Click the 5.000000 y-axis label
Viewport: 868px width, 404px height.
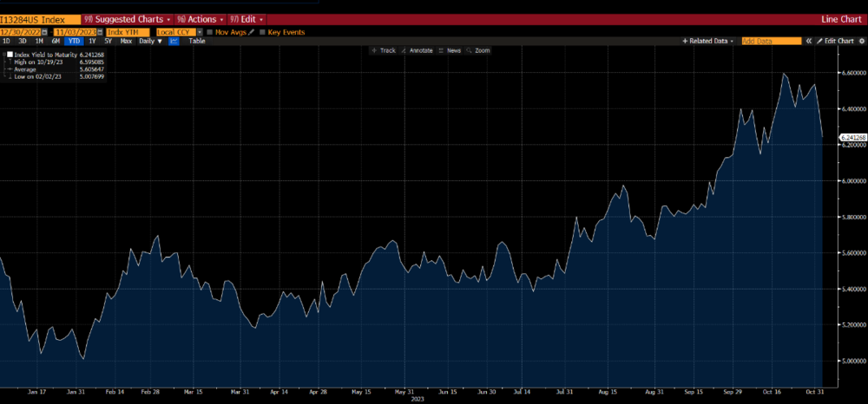point(853,361)
